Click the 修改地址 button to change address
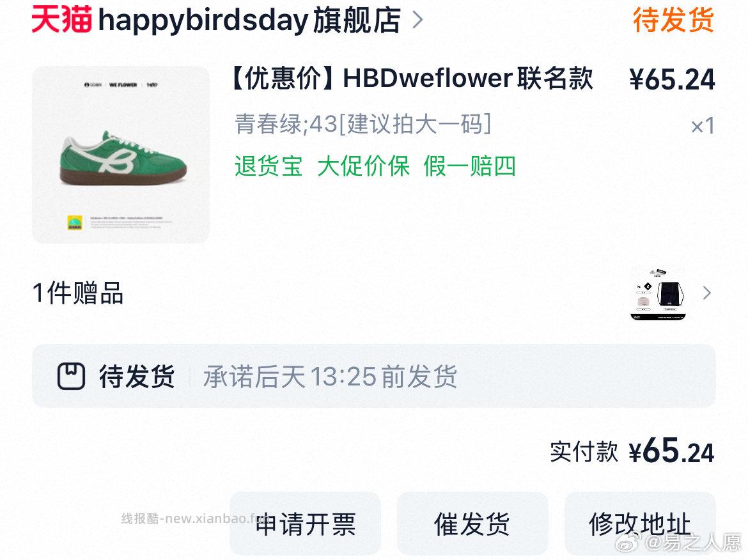The height and width of the screenshot is (560, 748). 639,524
